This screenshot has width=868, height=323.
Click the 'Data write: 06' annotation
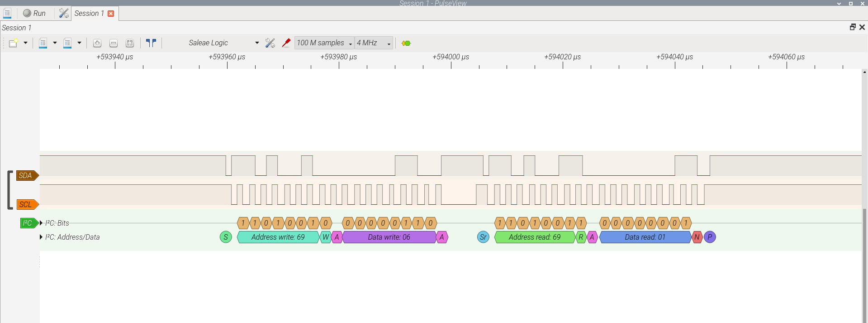pos(389,237)
